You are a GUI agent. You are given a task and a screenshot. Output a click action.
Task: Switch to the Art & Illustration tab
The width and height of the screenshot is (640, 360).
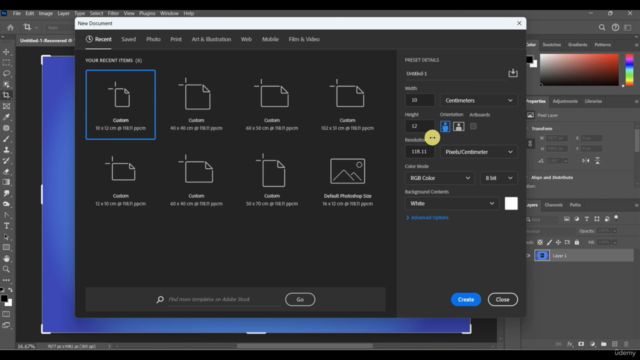pos(211,39)
